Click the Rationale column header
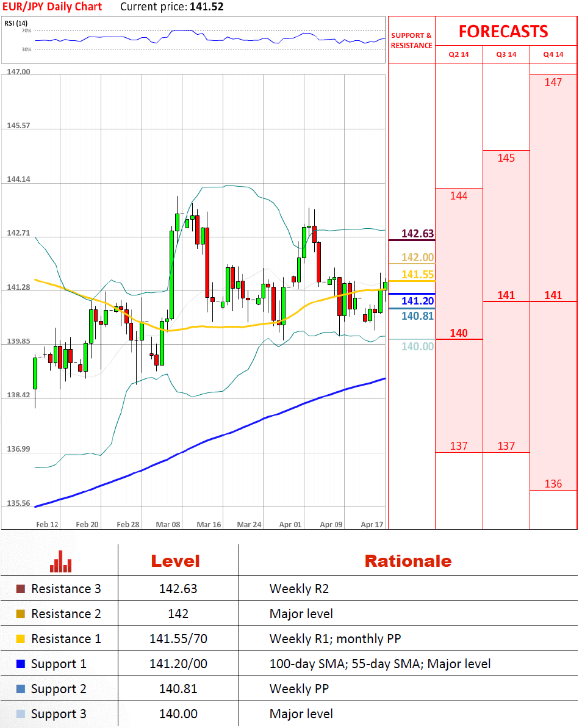582x728 pixels. 408,561
